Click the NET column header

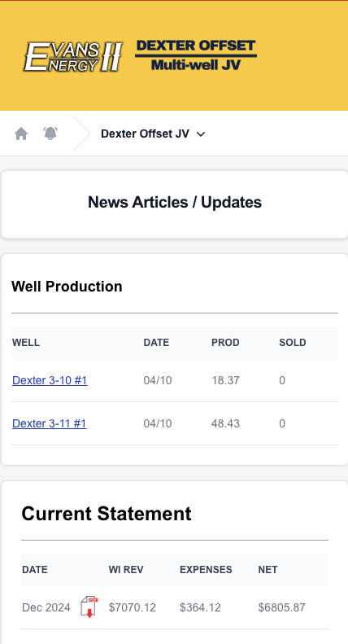point(268,570)
